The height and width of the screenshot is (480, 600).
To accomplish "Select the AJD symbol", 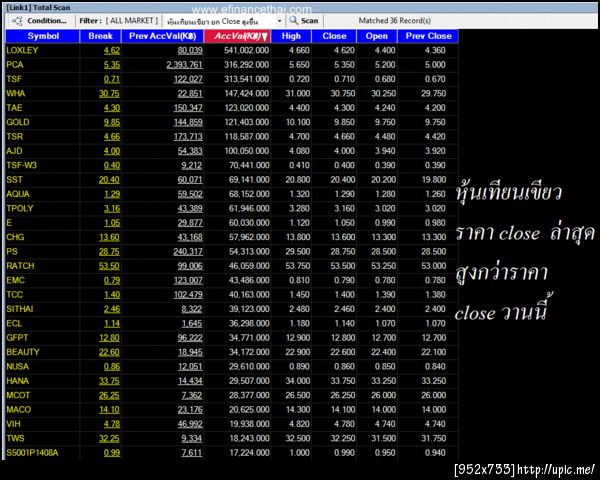I will coord(14,151).
